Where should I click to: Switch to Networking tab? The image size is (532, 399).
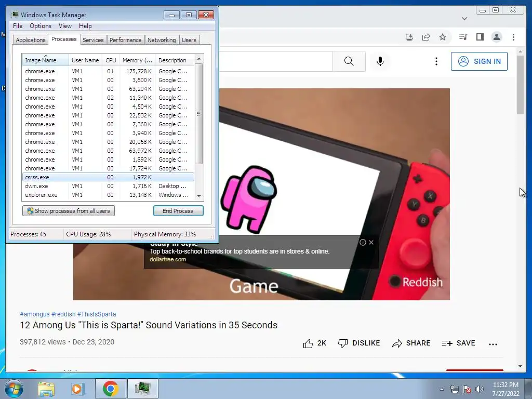click(162, 40)
